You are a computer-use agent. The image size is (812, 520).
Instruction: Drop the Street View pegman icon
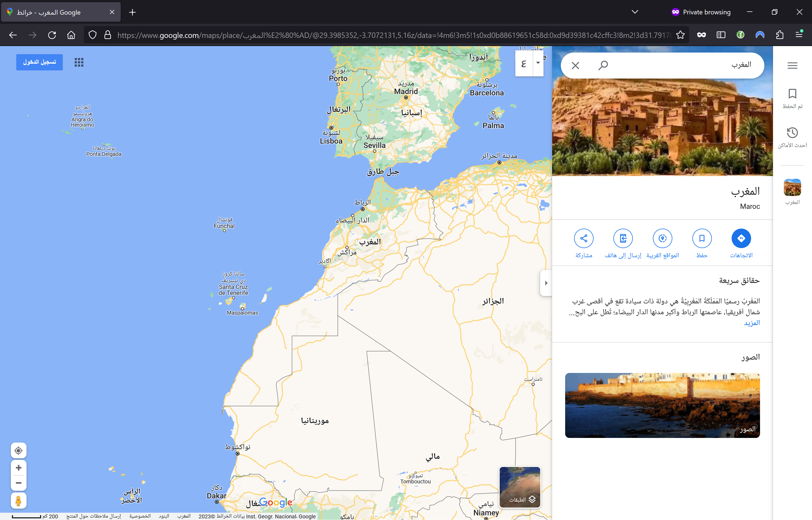pos(19,500)
